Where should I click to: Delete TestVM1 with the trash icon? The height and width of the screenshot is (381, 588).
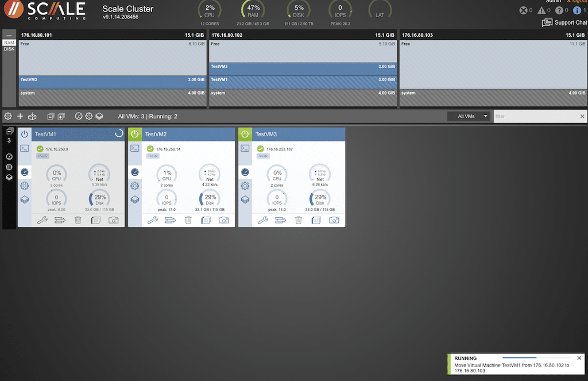(x=78, y=220)
